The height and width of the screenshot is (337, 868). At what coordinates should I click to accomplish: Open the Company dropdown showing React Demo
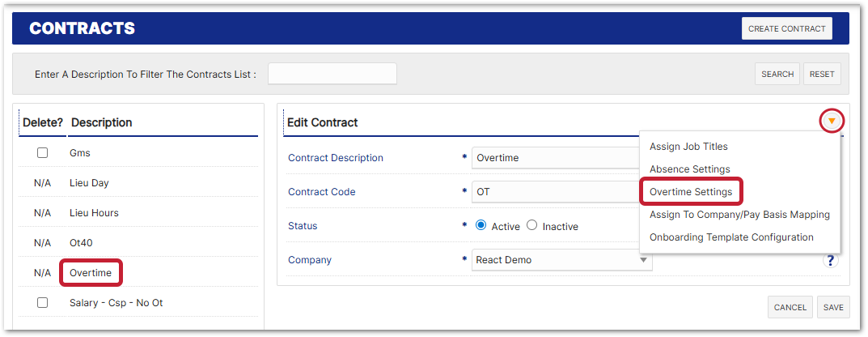(x=561, y=260)
